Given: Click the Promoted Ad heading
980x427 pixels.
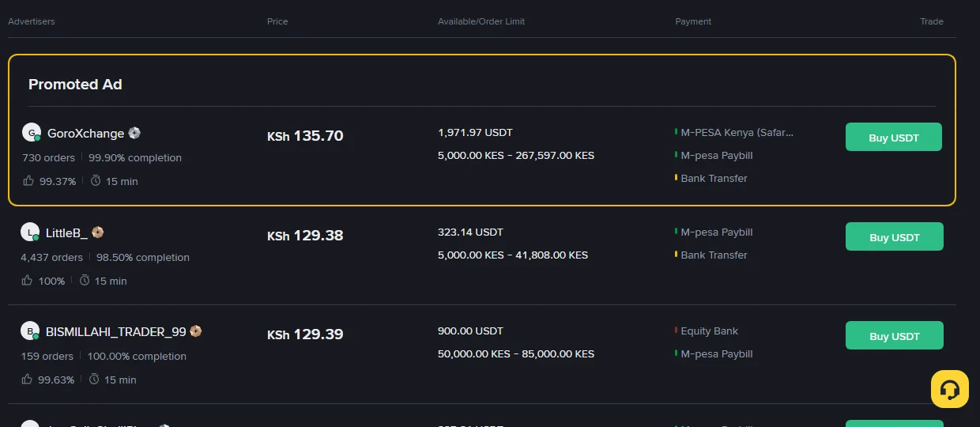Looking at the screenshot, I should [x=75, y=85].
